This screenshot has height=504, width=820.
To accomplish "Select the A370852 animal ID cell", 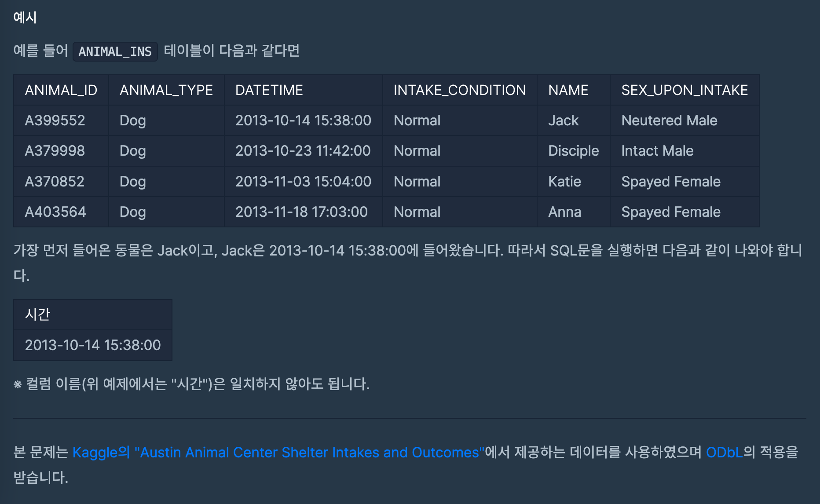I will (x=55, y=182).
